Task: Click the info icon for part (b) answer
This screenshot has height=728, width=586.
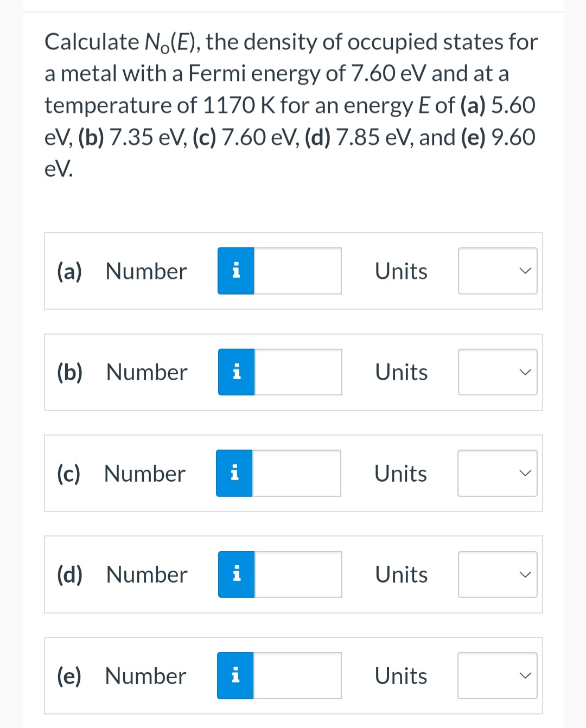Action: (236, 372)
